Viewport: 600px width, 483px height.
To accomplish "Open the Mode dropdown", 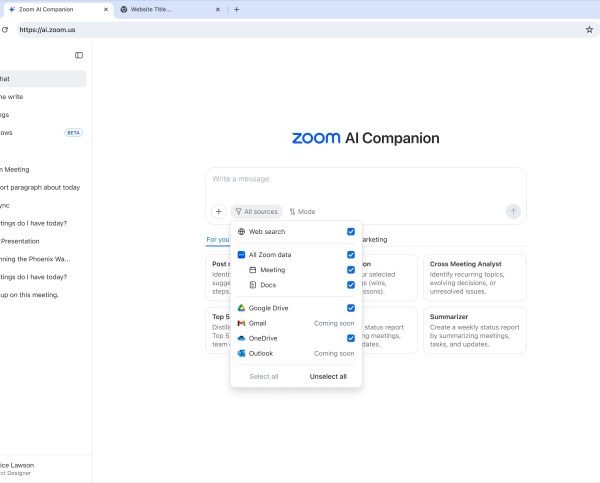I will point(302,211).
